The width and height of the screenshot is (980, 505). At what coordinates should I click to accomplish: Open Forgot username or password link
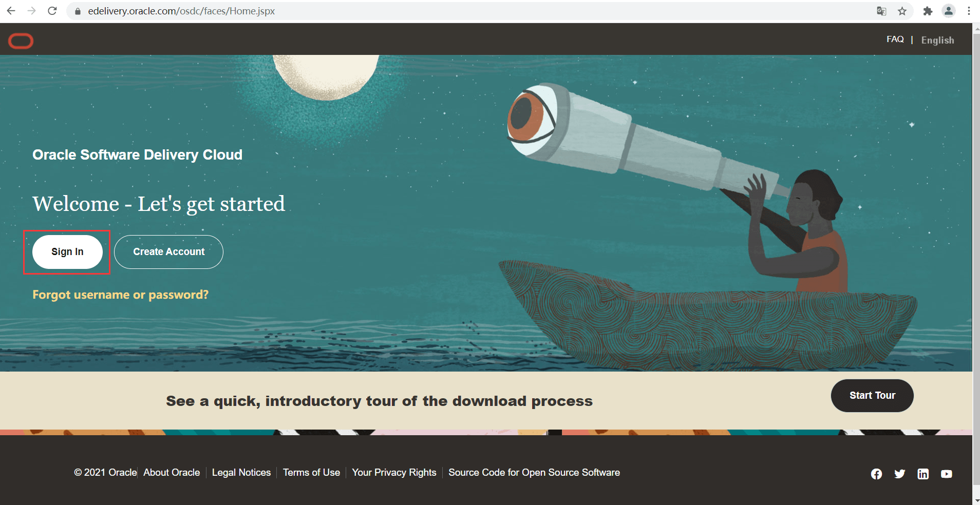pyautogui.click(x=120, y=295)
